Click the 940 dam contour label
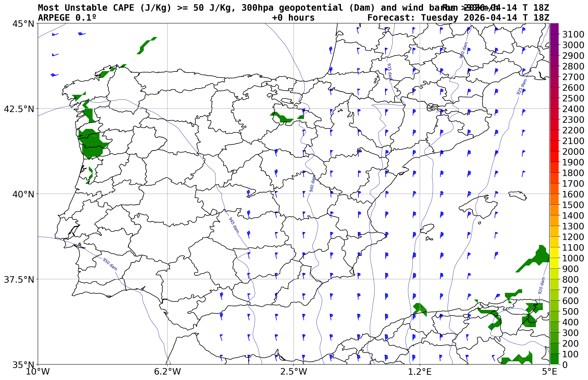 [x=312, y=184]
